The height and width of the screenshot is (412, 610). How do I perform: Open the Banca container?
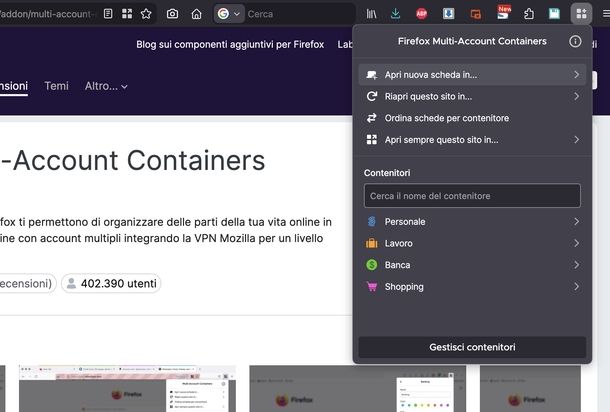pyautogui.click(x=472, y=265)
